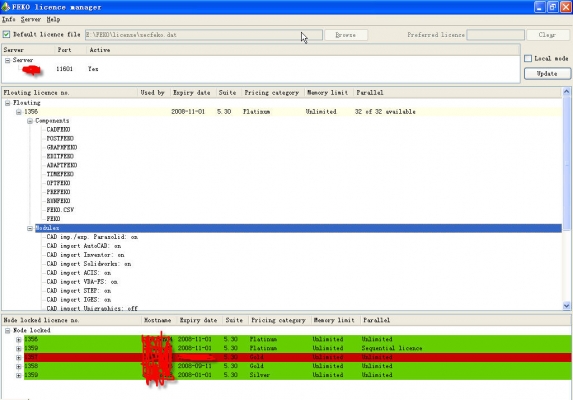Select CAD import Inventor: on

coord(85,255)
